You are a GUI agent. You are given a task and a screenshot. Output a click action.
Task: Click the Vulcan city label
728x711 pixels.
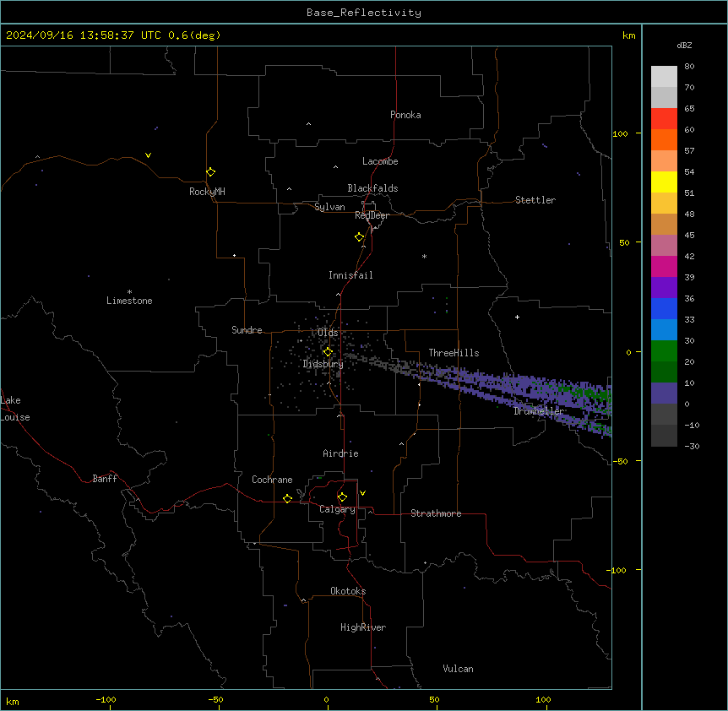458,669
